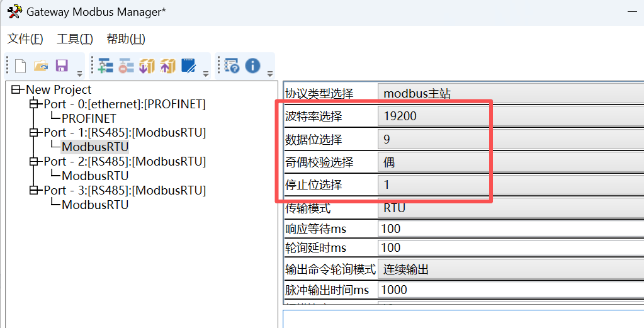Open the blue notepad edit icon
The width and height of the screenshot is (644, 328).
pos(188,65)
